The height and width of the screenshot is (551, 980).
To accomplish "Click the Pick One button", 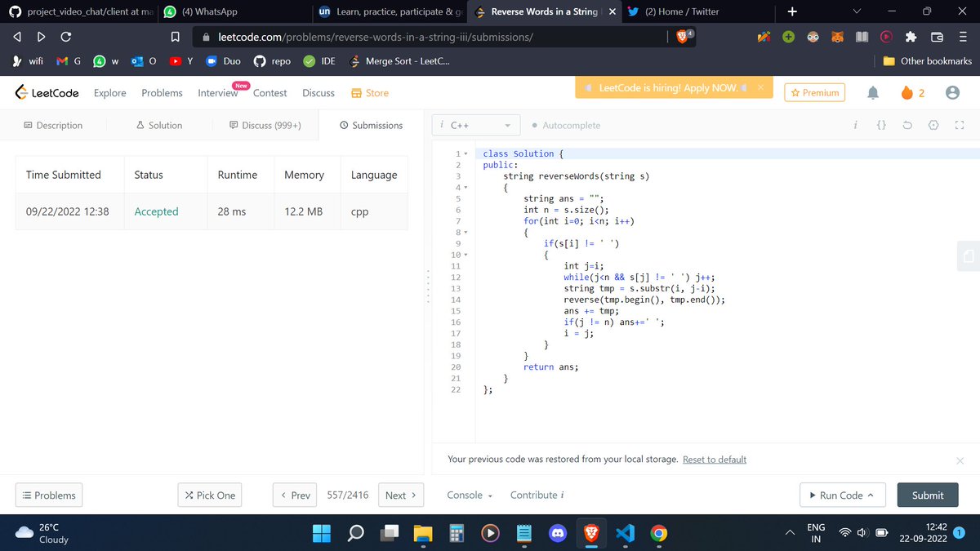I will pyautogui.click(x=210, y=495).
